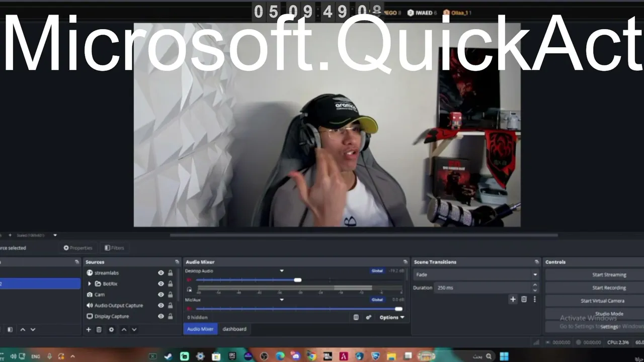The image size is (644, 362).
Task: Undock the Audio Mixer panel
Action: point(406,262)
